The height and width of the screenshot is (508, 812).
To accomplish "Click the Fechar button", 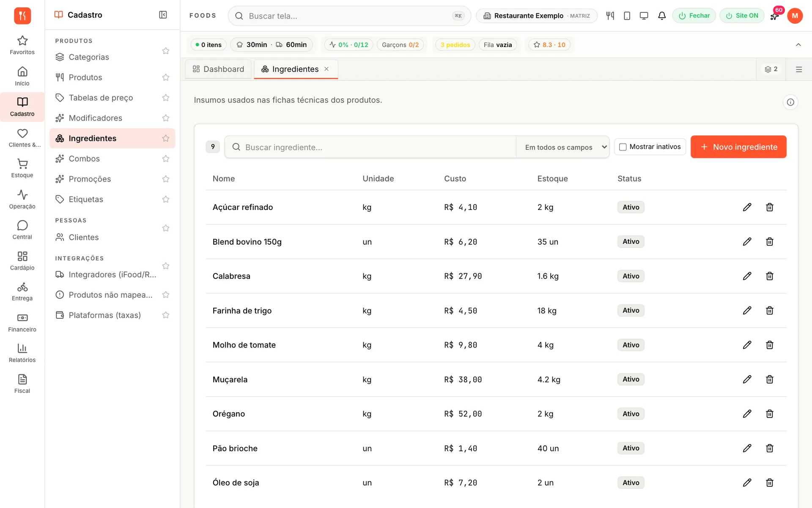I will click(x=694, y=16).
